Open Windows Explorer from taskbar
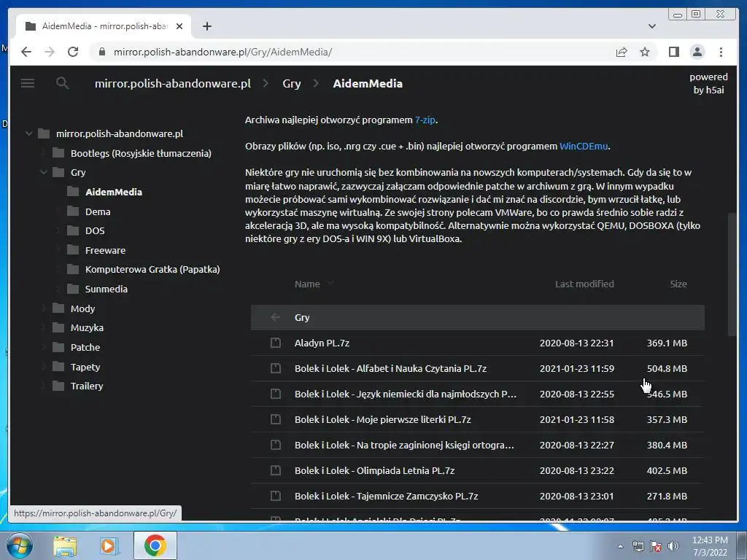 [x=65, y=545]
